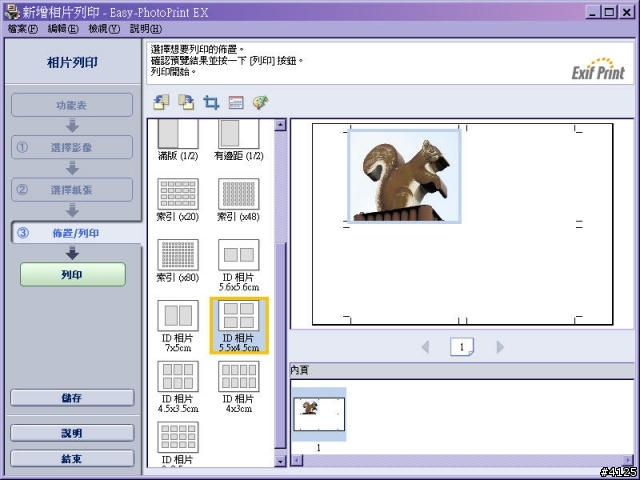640x480 pixels.
Task: Click the layout list scroll up arrow
Action: tap(280, 125)
